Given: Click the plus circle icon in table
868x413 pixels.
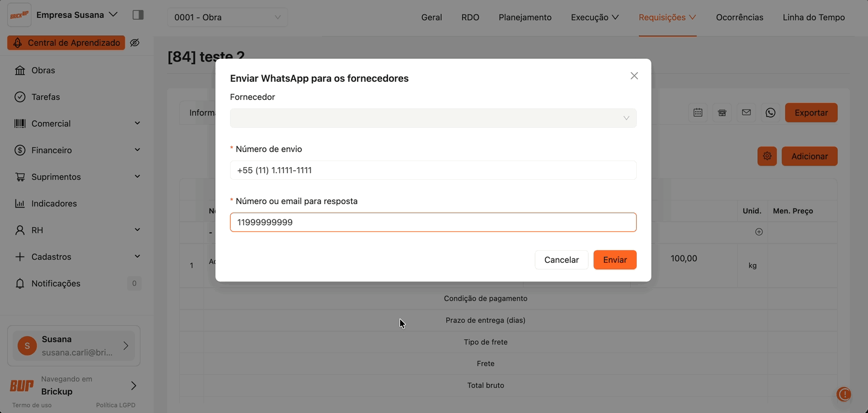Looking at the screenshot, I should click(758, 232).
